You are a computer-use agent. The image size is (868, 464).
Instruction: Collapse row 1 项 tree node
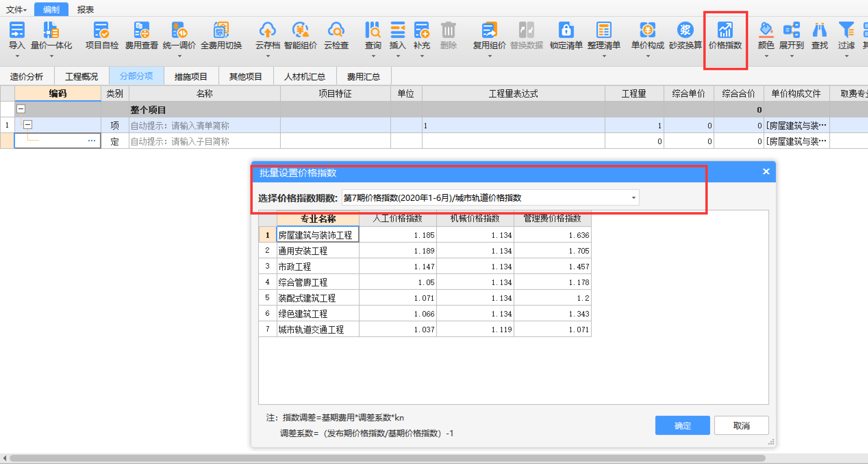28,125
